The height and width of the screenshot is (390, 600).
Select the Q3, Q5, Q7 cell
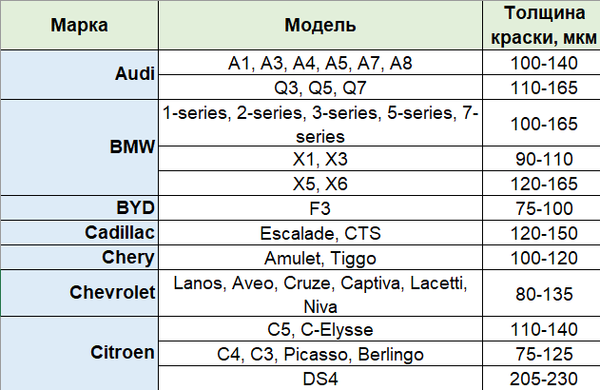320,87
